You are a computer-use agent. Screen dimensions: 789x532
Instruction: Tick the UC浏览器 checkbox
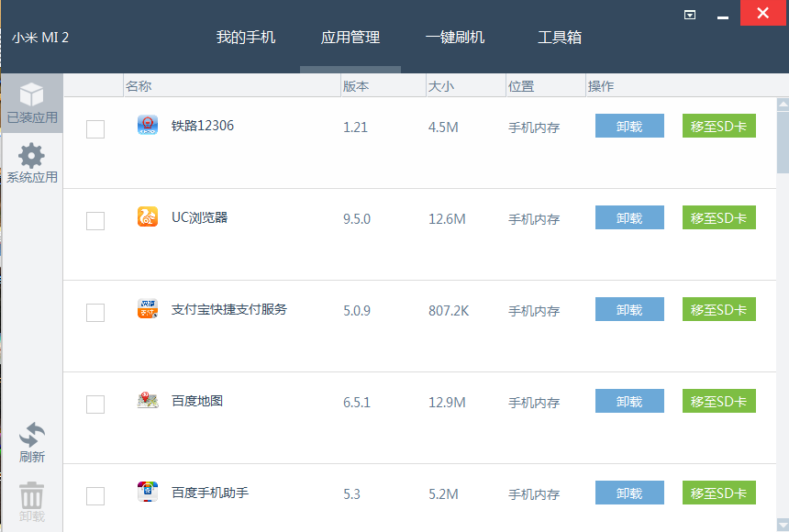pos(95,221)
